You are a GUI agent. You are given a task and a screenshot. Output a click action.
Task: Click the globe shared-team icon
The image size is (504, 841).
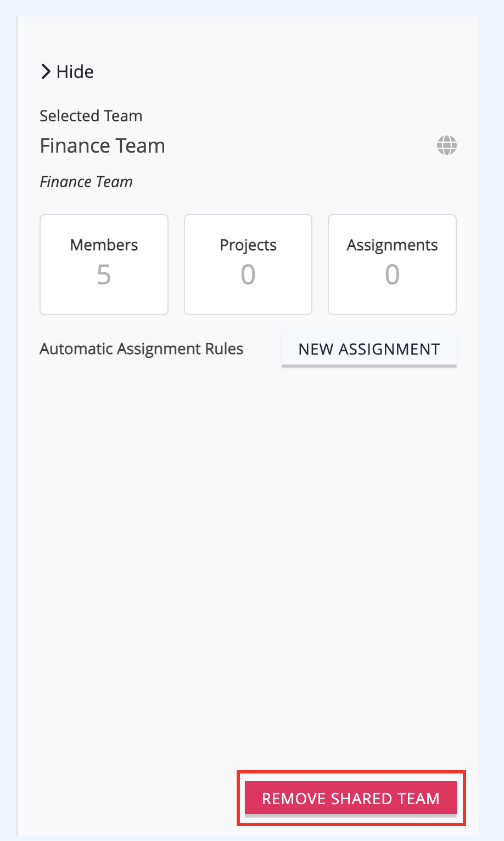[447, 145]
